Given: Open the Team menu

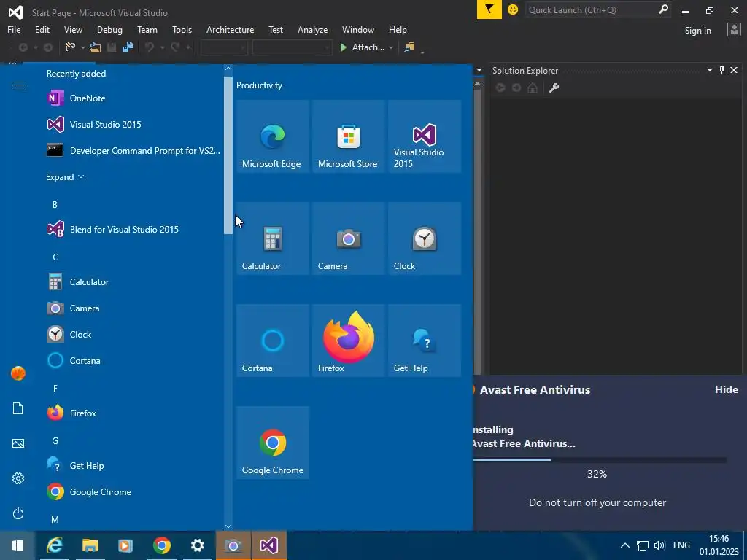Looking at the screenshot, I should point(147,29).
